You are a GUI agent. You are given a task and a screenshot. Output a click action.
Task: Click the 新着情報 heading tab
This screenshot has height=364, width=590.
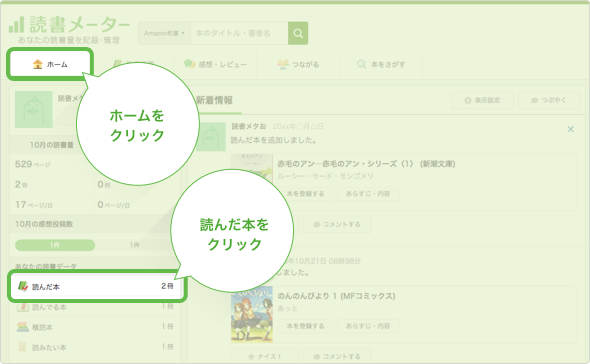[214, 100]
